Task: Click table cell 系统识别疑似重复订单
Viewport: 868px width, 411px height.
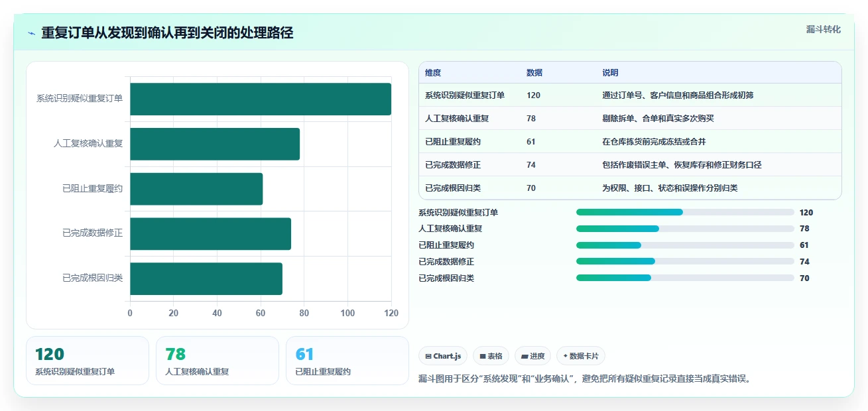Action: [465, 95]
